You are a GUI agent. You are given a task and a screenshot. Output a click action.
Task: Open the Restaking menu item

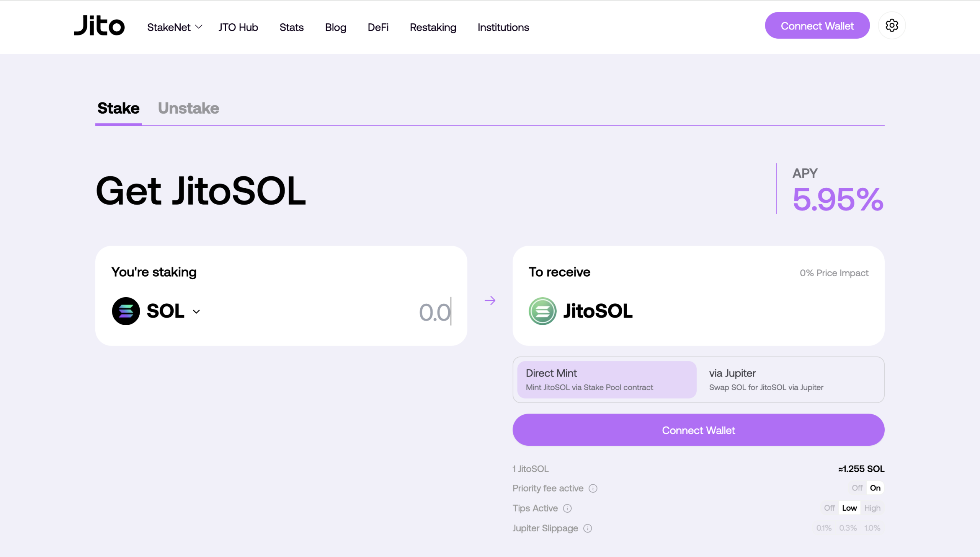pyautogui.click(x=433, y=27)
